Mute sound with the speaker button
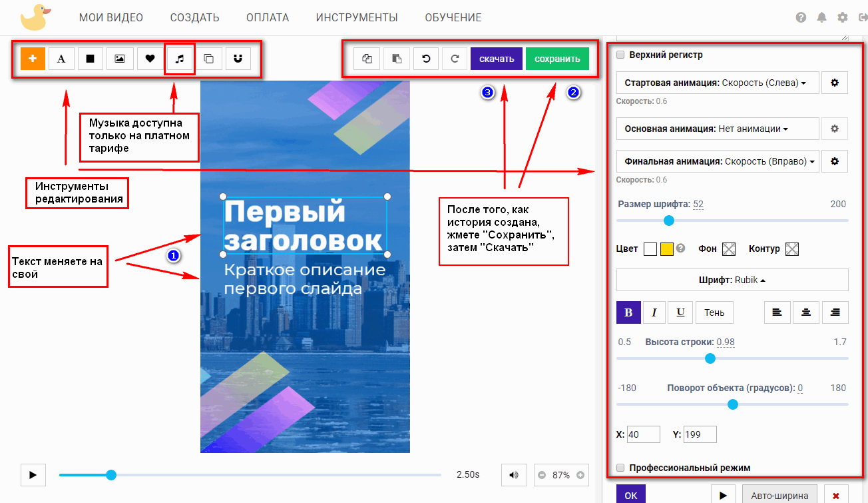This screenshot has height=503, width=868. tap(513, 475)
